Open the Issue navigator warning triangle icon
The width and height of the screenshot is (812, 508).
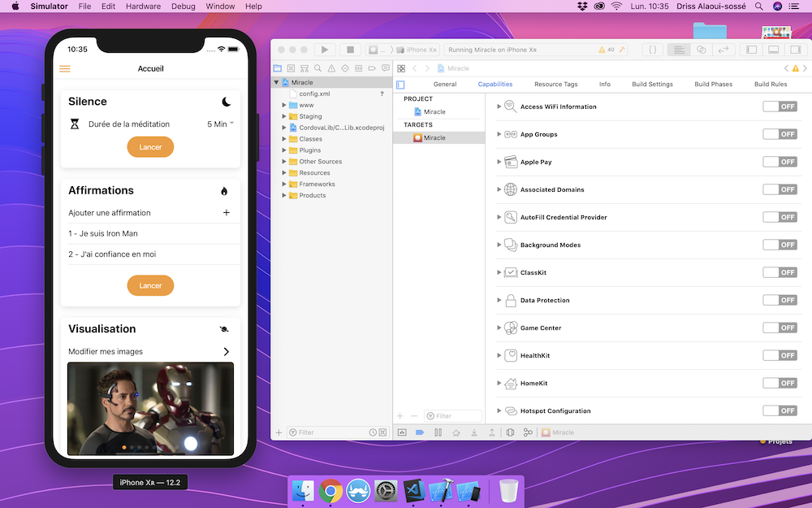pos(331,68)
